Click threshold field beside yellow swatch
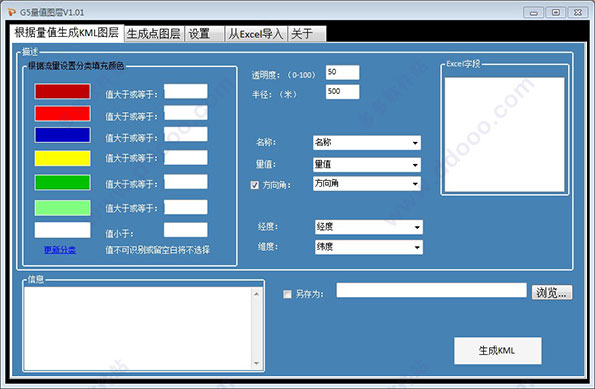 pos(186,157)
